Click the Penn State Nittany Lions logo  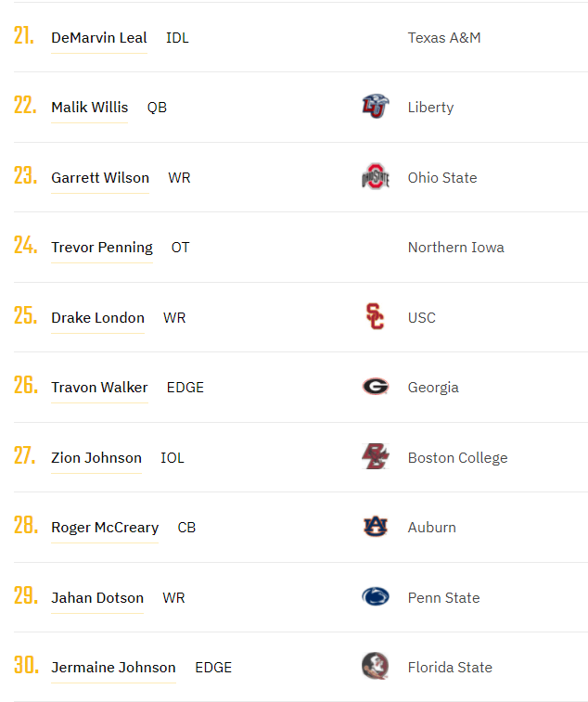click(376, 597)
